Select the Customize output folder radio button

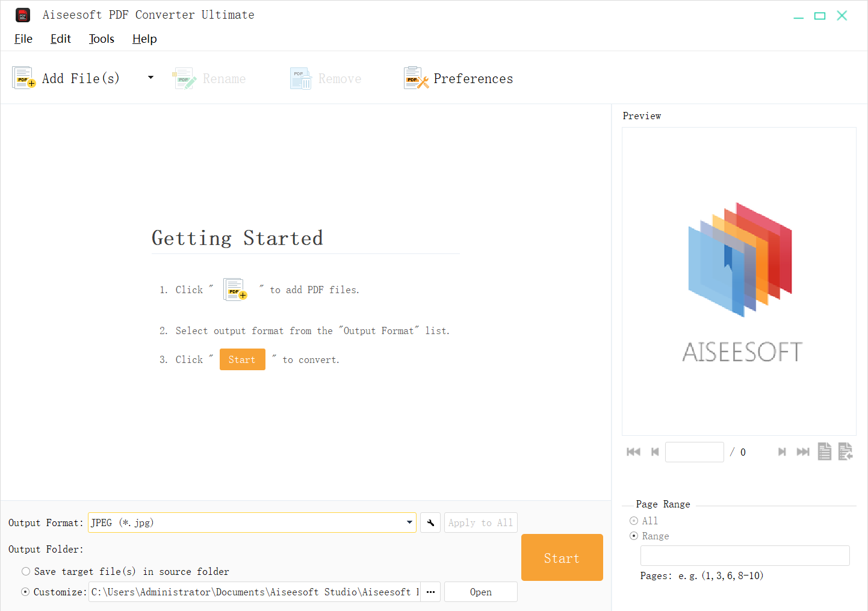coord(25,592)
